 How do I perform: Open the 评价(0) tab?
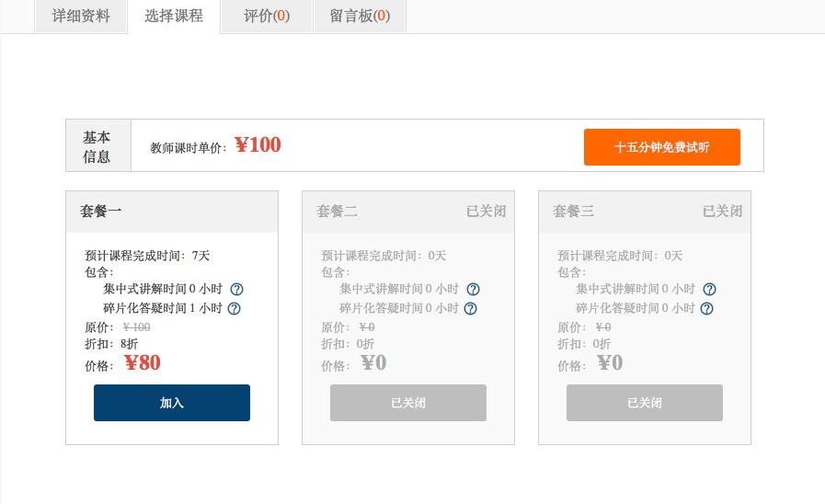click(266, 17)
